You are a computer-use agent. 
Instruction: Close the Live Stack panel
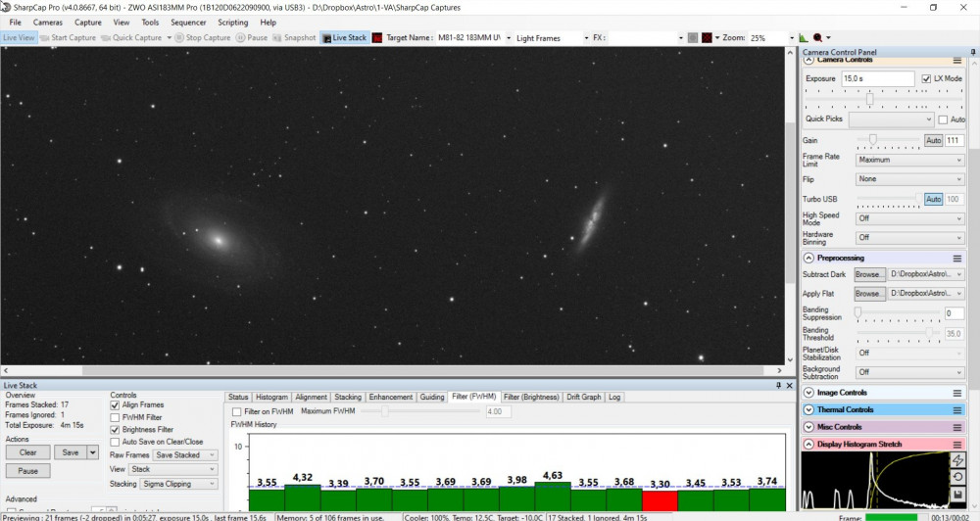(789, 386)
